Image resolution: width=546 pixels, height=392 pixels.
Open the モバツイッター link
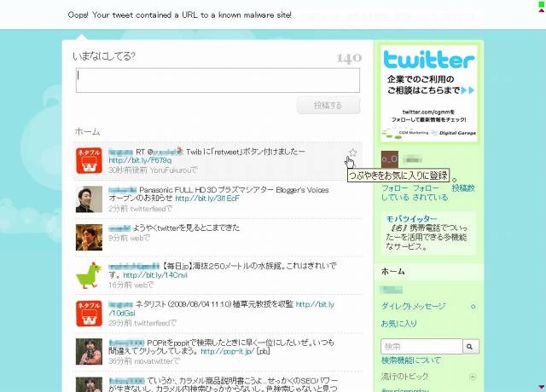click(411, 219)
